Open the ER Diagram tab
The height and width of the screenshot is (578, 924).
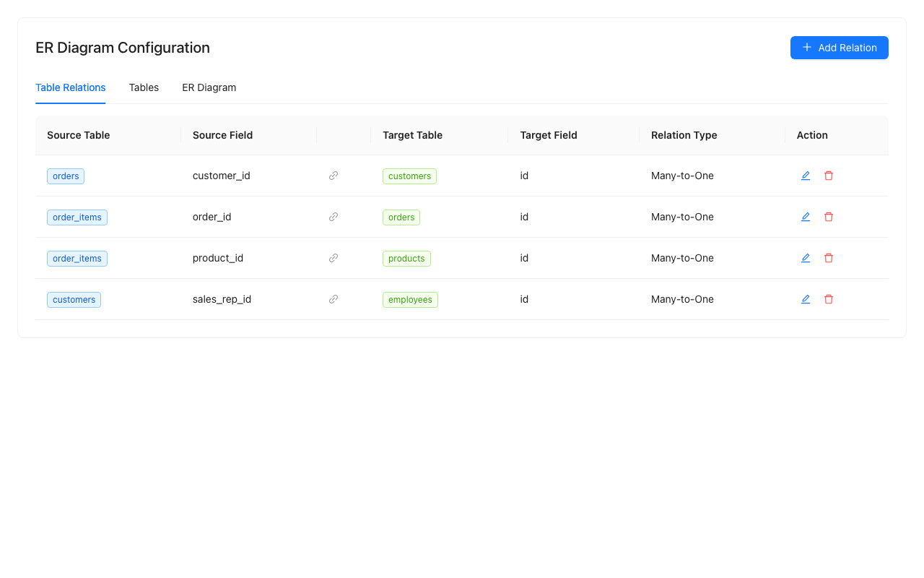click(209, 87)
